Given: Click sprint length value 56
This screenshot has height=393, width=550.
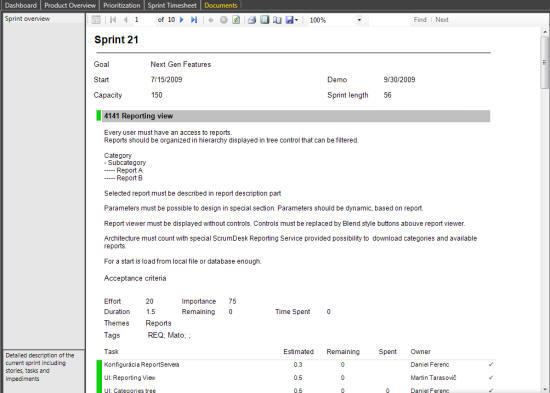Looking at the screenshot, I should pyautogui.click(x=387, y=95).
